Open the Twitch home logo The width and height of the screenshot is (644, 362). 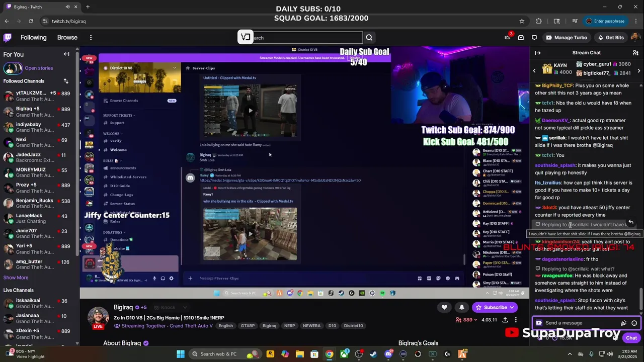pyautogui.click(x=8, y=38)
